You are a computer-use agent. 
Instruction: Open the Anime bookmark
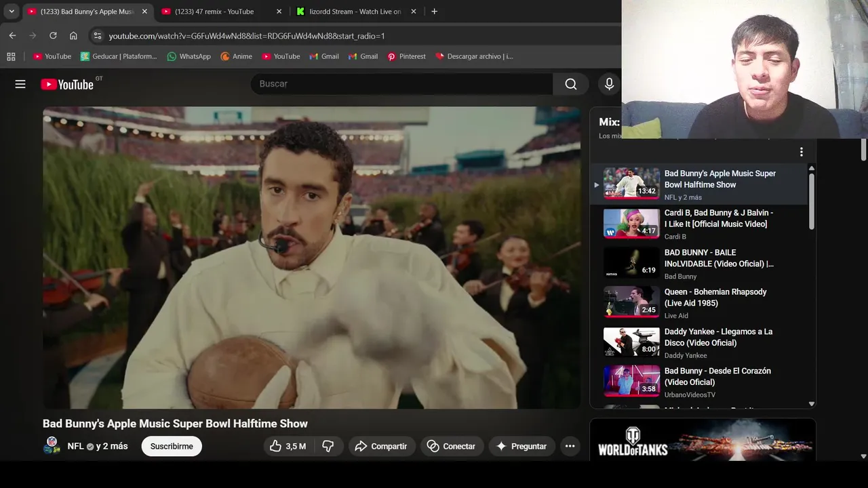[x=237, y=56]
